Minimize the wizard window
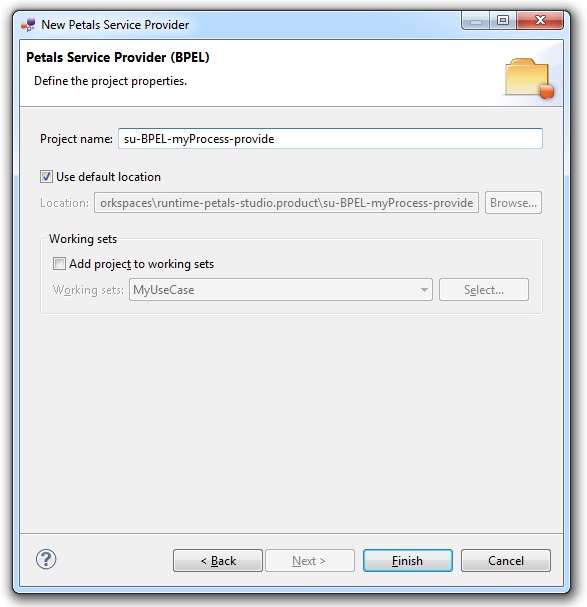The image size is (587, 607). pyautogui.click(x=476, y=20)
